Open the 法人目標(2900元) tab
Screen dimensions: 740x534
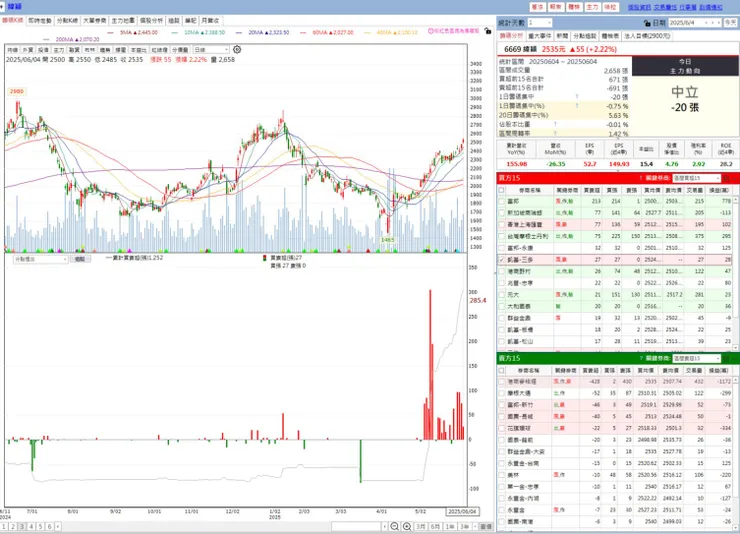coord(647,36)
